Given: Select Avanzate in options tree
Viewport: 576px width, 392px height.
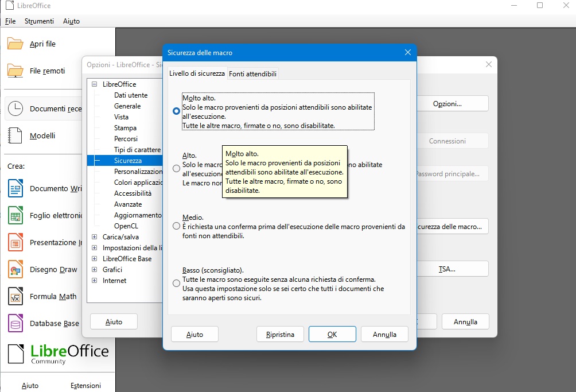Looking at the screenshot, I should point(128,204).
